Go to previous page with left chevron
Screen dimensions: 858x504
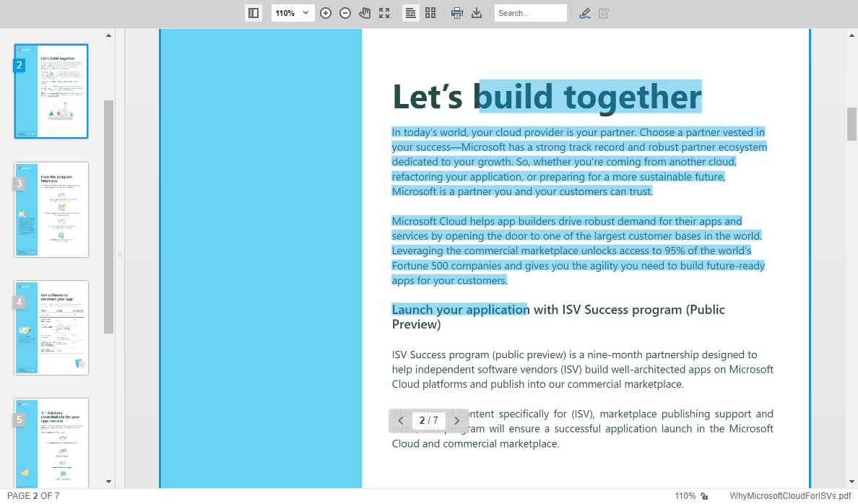401,421
